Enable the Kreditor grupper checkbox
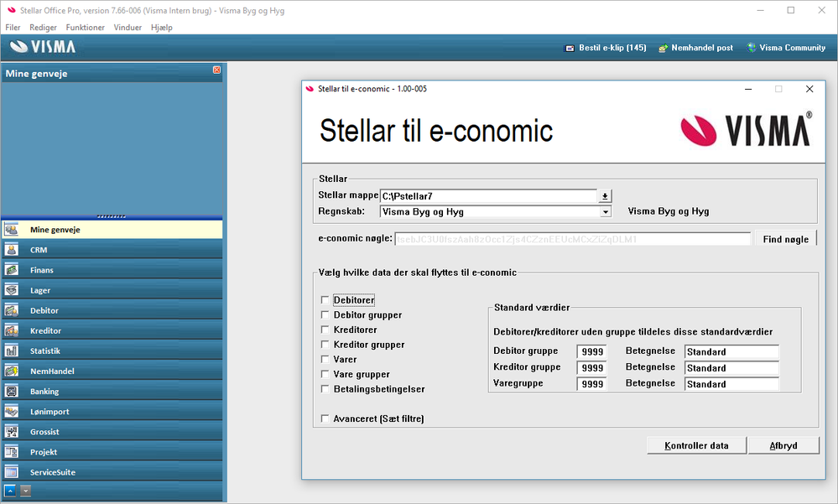 325,345
